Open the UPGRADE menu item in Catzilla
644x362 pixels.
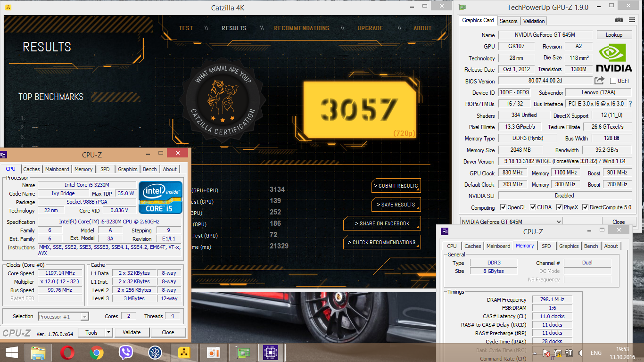[370, 28]
